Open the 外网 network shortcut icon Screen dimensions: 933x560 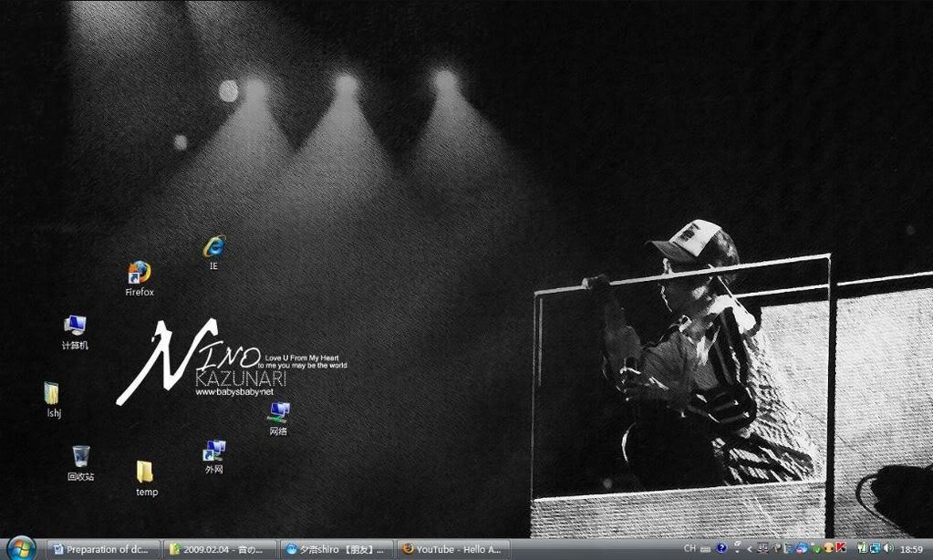click(214, 451)
